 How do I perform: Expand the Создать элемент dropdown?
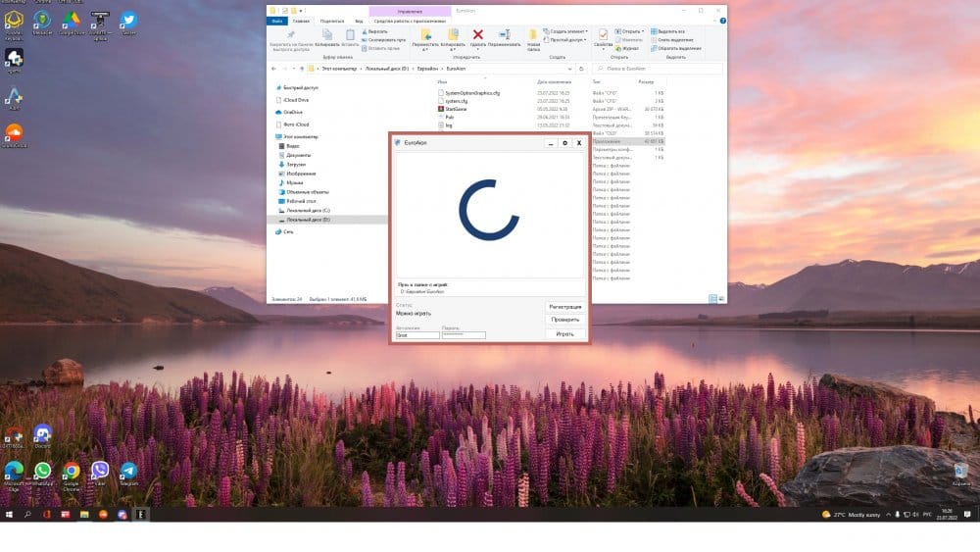(x=568, y=31)
